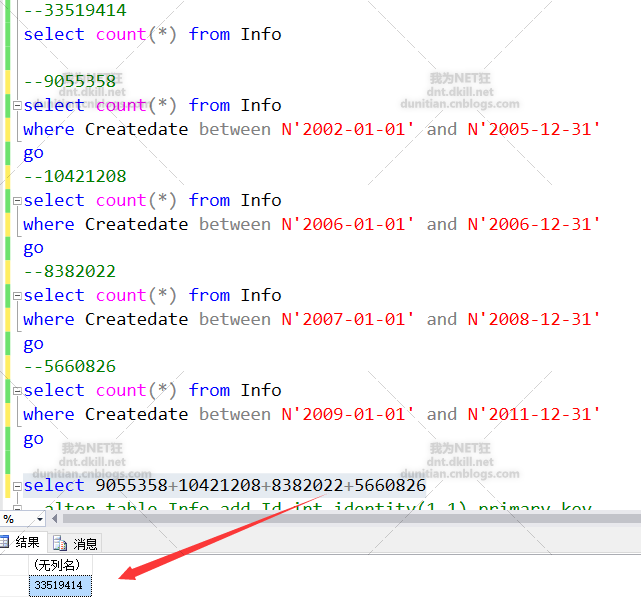Switch to the 结果 results tab

tap(23, 543)
